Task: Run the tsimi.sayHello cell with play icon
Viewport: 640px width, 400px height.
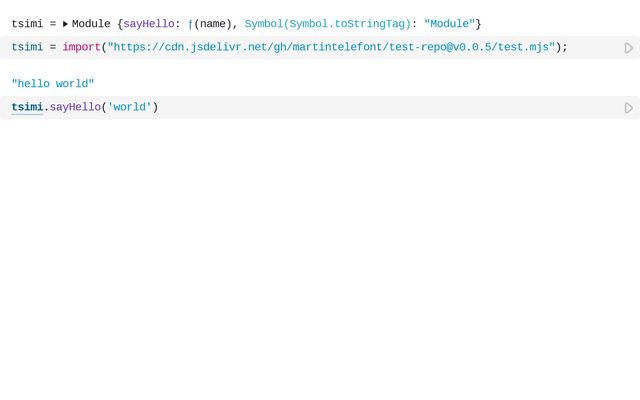Action: 628,108
